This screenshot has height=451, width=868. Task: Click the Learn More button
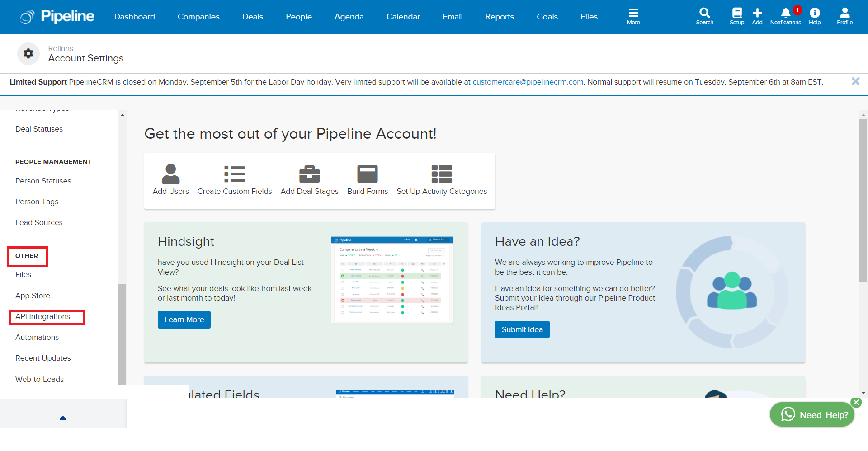184,319
